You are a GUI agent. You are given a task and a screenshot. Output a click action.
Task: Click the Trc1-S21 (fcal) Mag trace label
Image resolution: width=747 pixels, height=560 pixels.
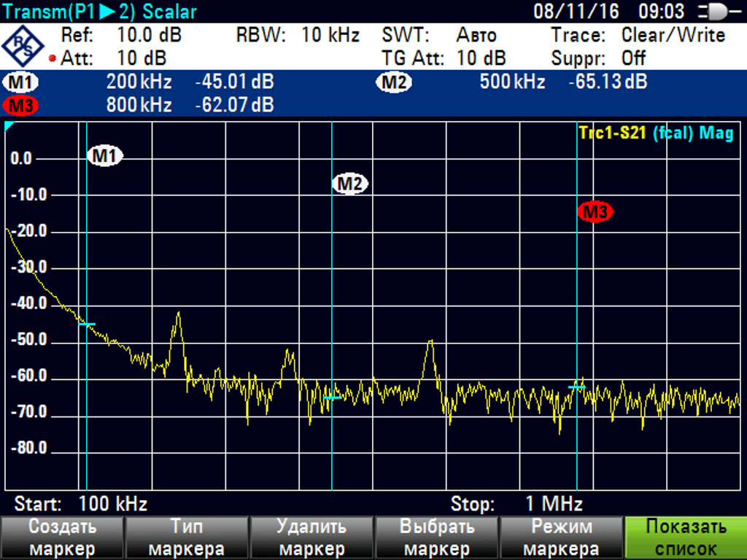point(655,133)
